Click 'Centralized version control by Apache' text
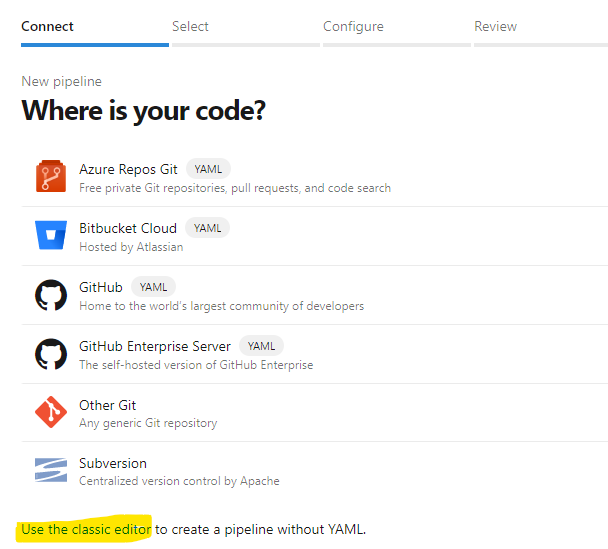The height and width of the screenshot is (549, 608). tap(179, 481)
